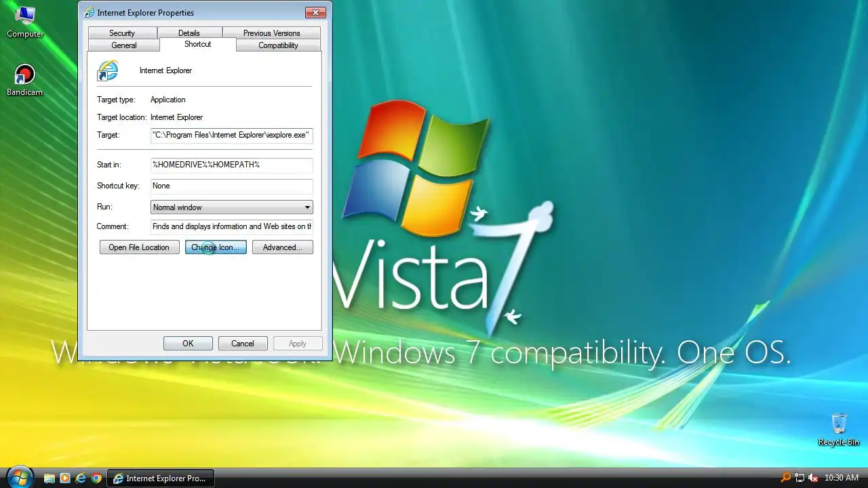This screenshot has height=488, width=868.
Task: Select the Shortcut tab
Action: (198, 44)
